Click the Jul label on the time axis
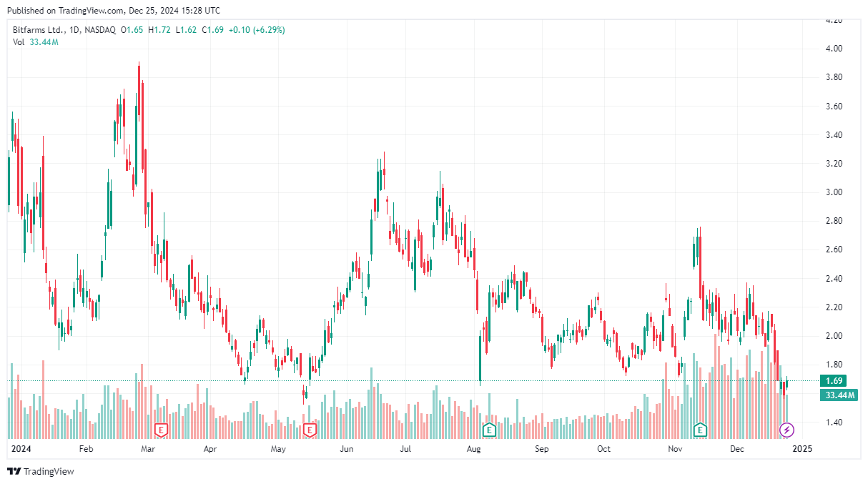Screen dimensions: 868x484 405,449
